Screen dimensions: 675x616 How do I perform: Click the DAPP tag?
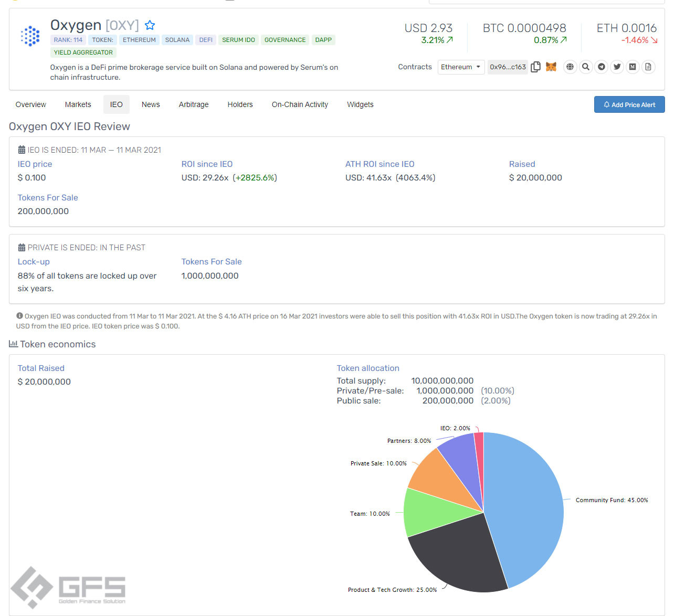[x=323, y=40]
